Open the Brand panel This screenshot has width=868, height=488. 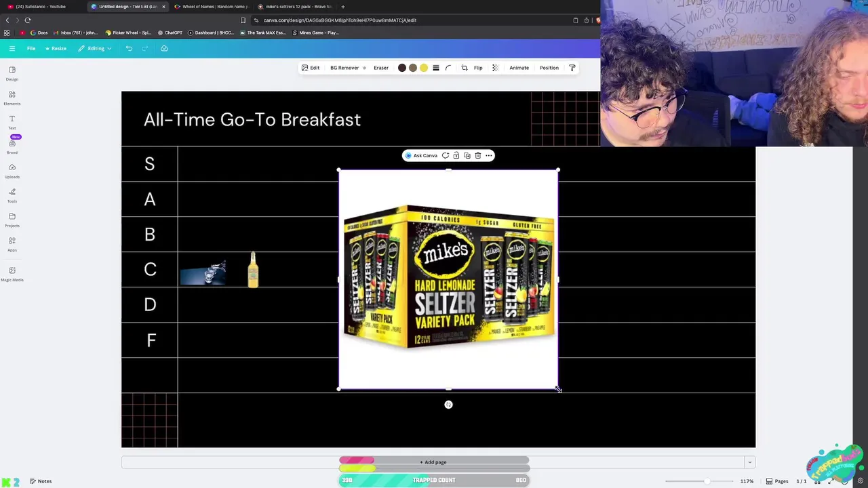pos(12,146)
